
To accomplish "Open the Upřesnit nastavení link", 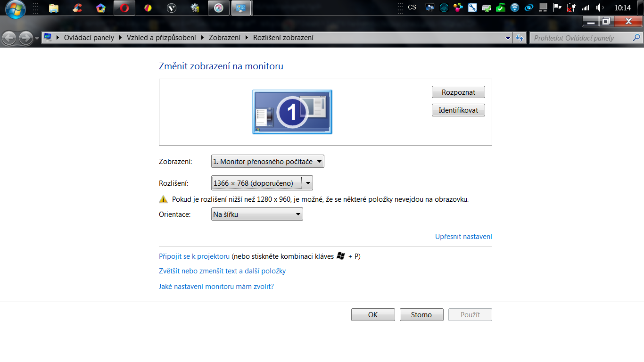I will 463,237.
